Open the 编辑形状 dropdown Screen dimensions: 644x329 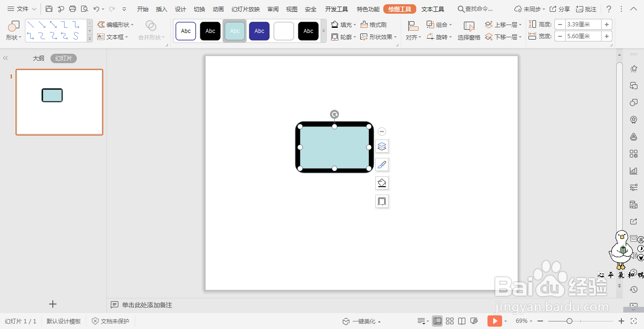pyautogui.click(x=116, y=25)
